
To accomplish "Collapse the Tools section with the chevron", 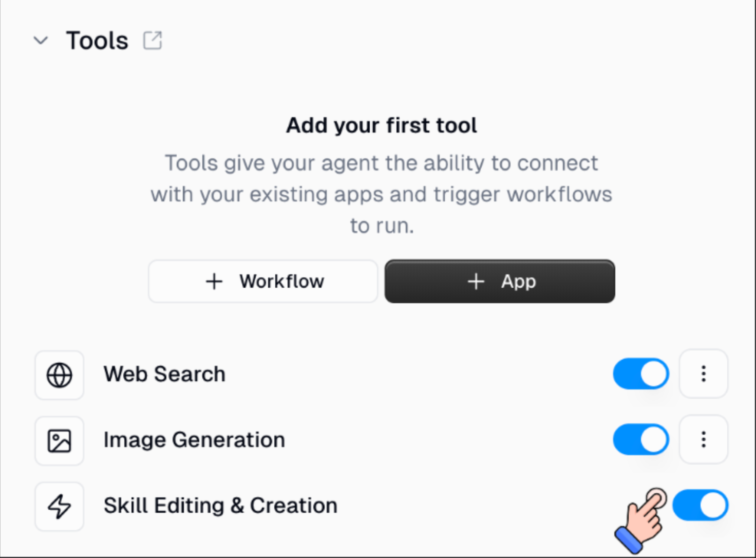I will [x=41, y=41].
